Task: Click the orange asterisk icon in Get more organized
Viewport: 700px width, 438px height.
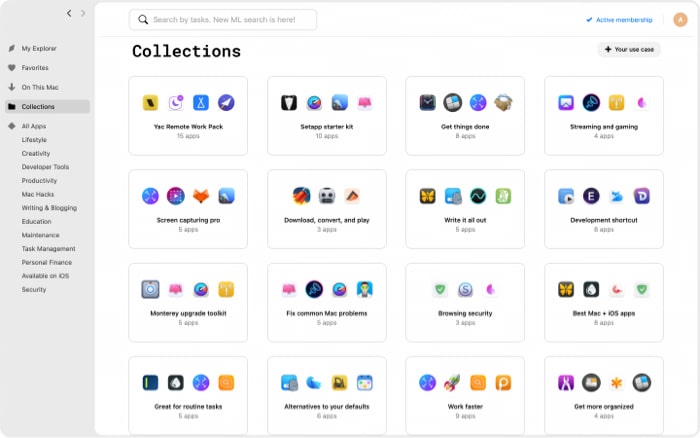Action: (617, 383)
